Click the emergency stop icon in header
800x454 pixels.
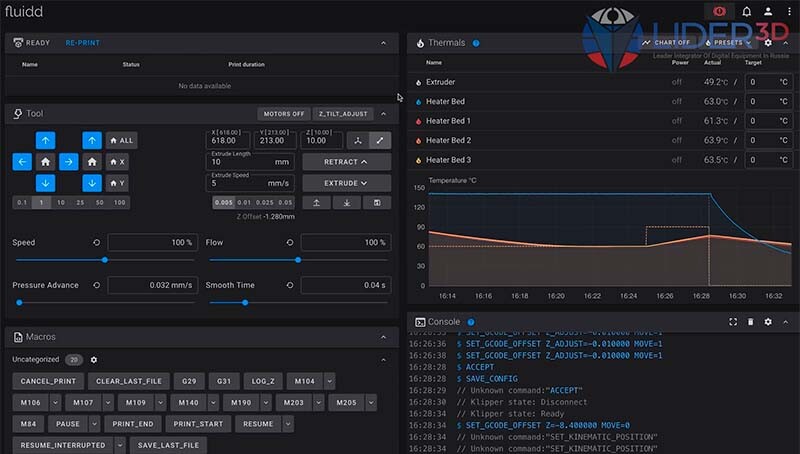[x=719, y=12]
